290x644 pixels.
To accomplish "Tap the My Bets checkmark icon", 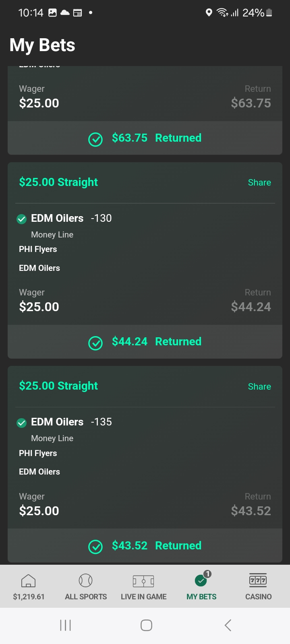I will pyautogui.click(x=201, y=580).
